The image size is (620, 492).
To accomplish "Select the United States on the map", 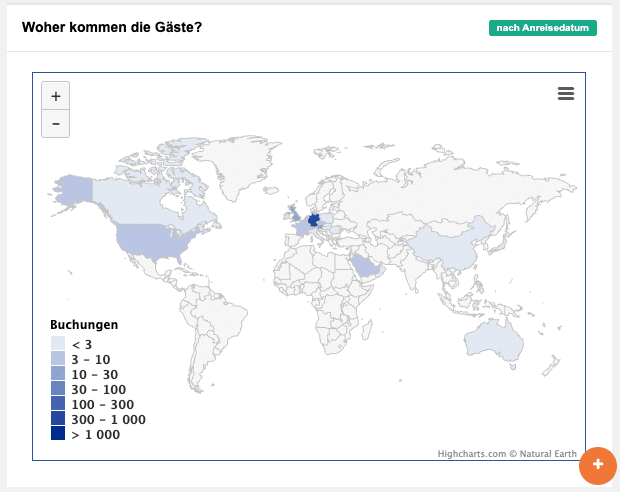I will pyautogui.click(x=150, y=241).
